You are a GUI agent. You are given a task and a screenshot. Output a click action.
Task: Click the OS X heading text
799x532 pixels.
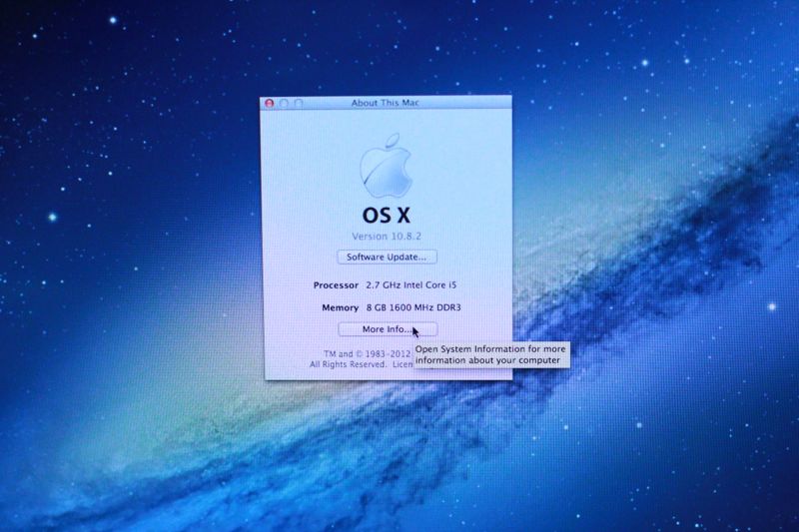(x=387, y=216)
